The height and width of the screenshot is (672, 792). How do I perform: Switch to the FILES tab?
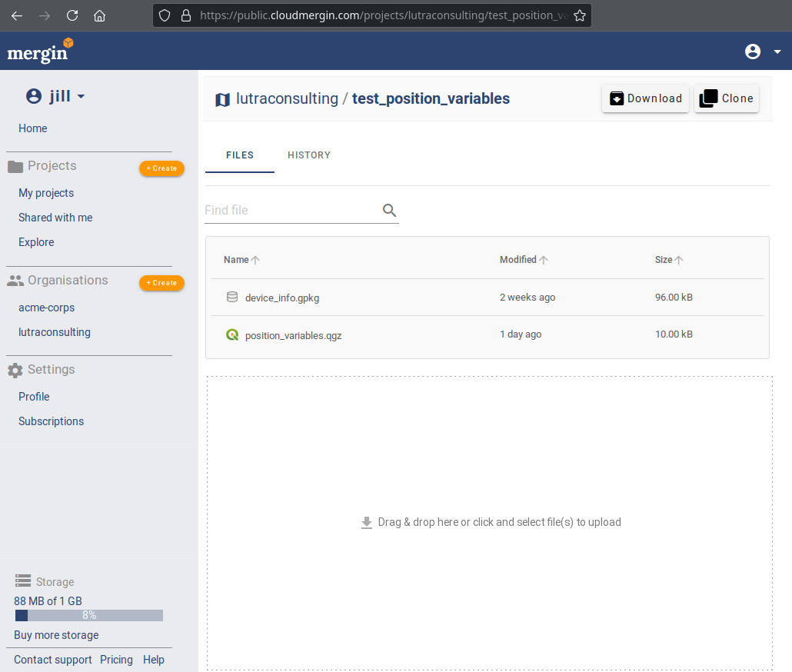click(239, 155)
